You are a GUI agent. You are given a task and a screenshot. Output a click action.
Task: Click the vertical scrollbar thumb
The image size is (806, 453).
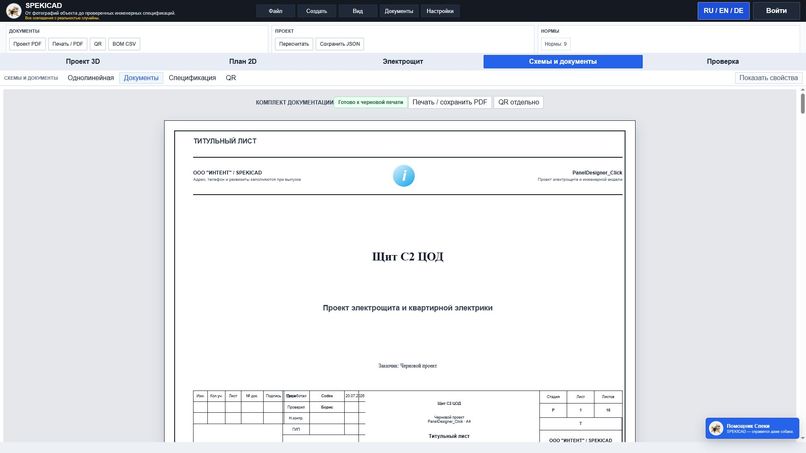coord(802,102)
